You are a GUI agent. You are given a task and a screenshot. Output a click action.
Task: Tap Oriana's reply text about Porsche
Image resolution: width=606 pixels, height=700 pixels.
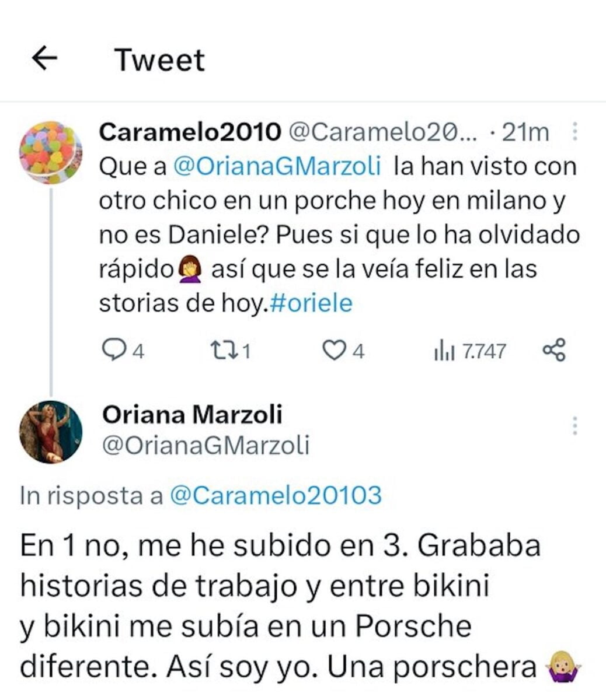(x=280, y=607)
